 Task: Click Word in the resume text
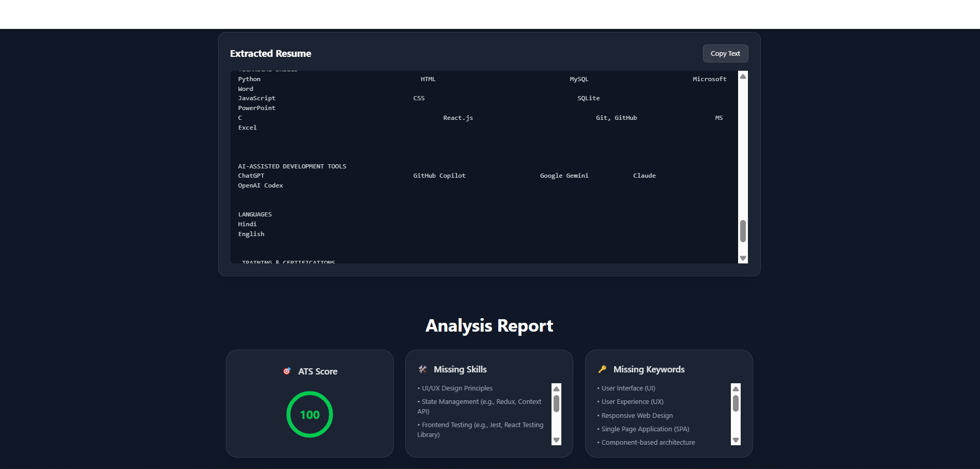coord(246,89)
